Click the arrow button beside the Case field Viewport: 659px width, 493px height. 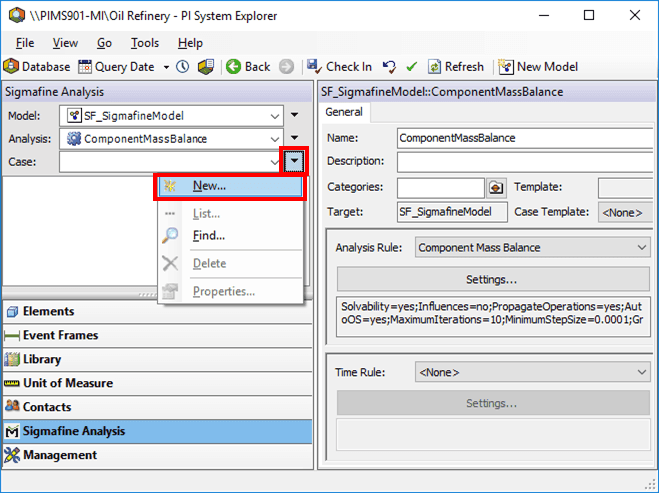(x=294, y=161)
